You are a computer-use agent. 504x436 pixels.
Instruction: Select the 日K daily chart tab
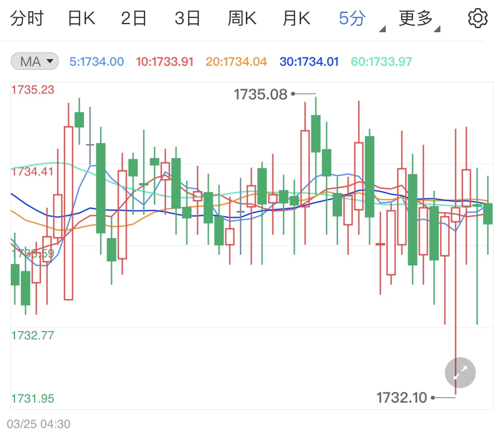[x=82, y=18]
